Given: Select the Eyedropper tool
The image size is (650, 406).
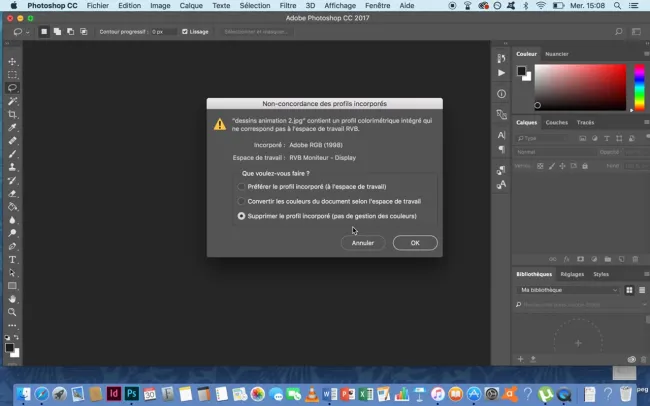Looking at the screenshot, I should click(x=12, y=128).
